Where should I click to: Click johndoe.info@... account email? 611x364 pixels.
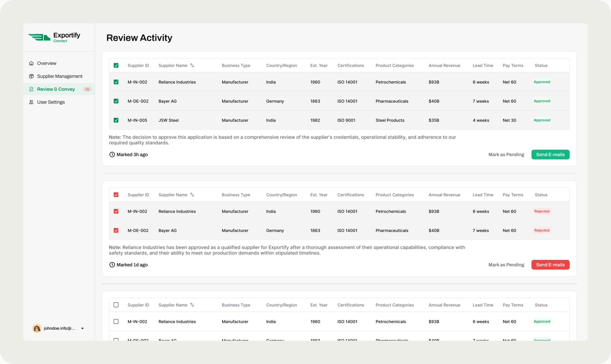[59, 328]
